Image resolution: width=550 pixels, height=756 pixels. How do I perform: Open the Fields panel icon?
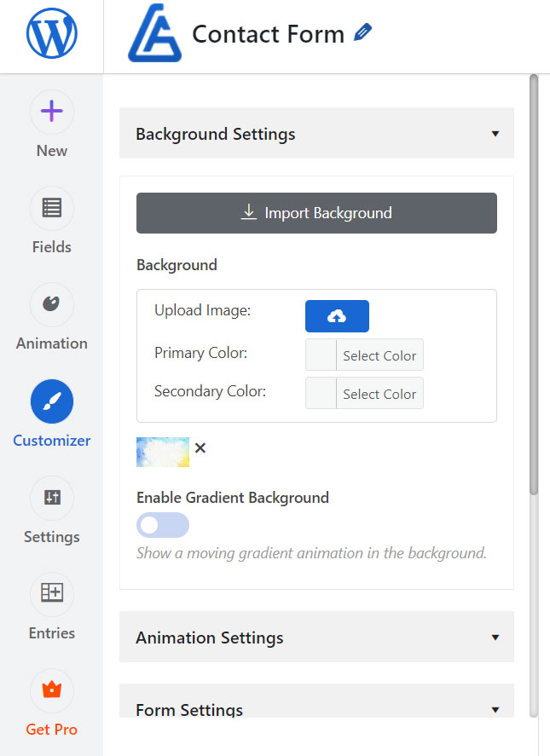[x=51, y=208]
